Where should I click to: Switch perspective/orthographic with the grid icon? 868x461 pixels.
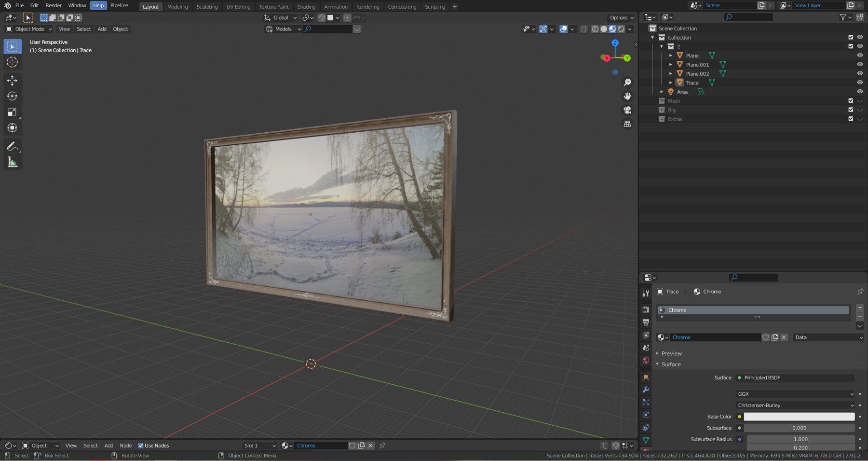point(627,124)
